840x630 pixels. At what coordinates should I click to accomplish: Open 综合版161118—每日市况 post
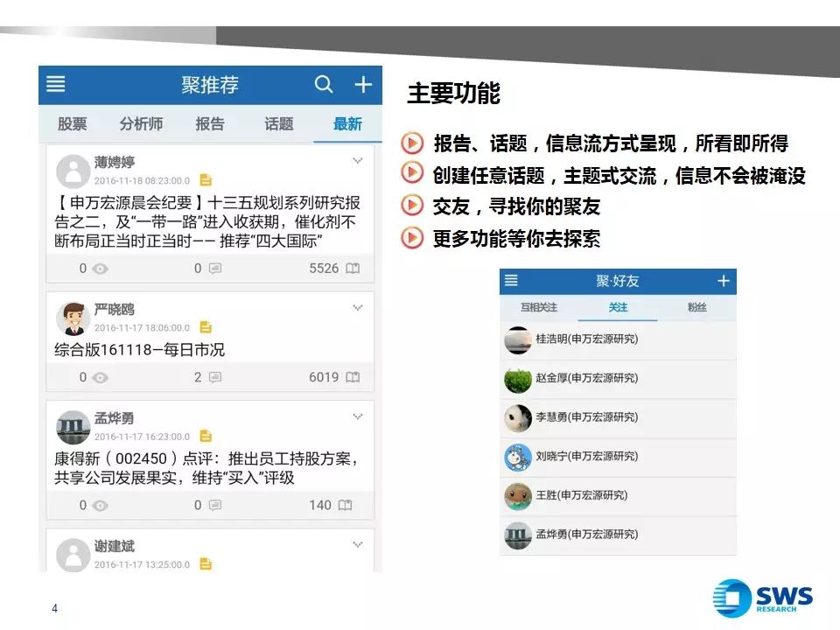pyautogui.click(x=139, y=350)
